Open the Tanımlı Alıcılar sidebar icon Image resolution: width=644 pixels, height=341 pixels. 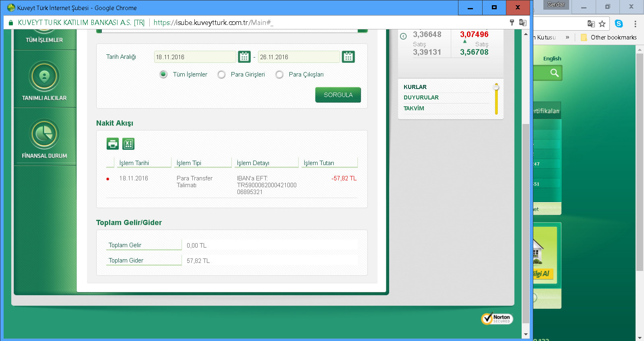tap(44, 76)
